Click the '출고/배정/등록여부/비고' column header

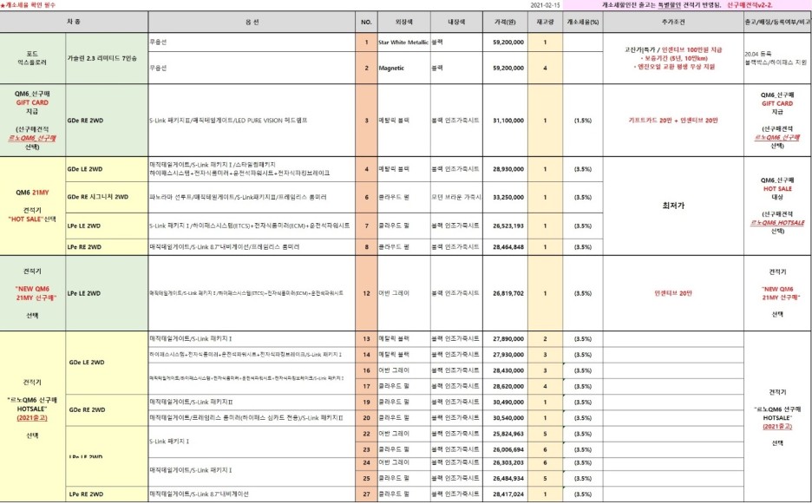pos(777,23)
